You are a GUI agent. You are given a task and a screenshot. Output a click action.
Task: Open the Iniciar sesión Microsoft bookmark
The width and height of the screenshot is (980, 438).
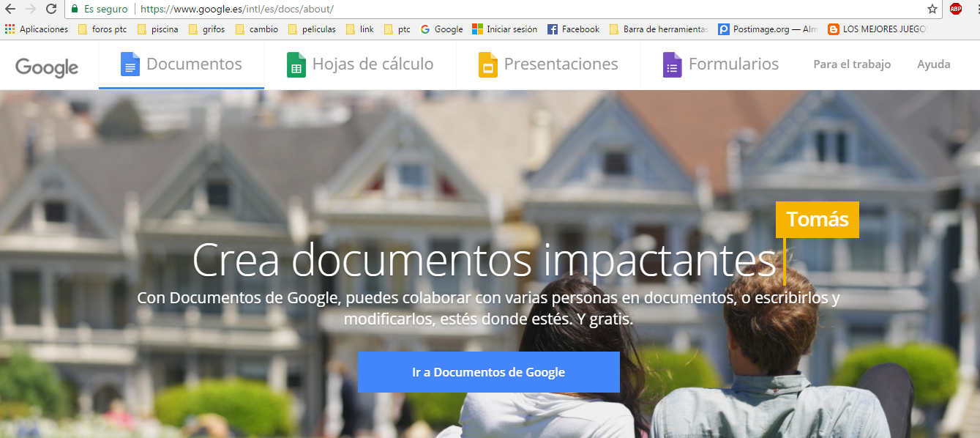504,29
